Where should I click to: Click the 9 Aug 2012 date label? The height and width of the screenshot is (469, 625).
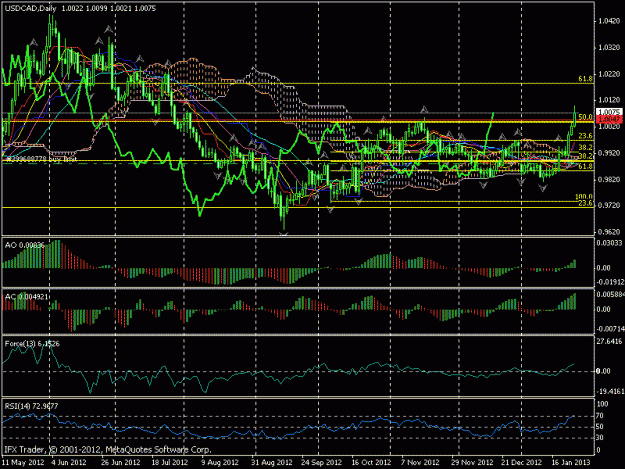(x=220, y=462)
